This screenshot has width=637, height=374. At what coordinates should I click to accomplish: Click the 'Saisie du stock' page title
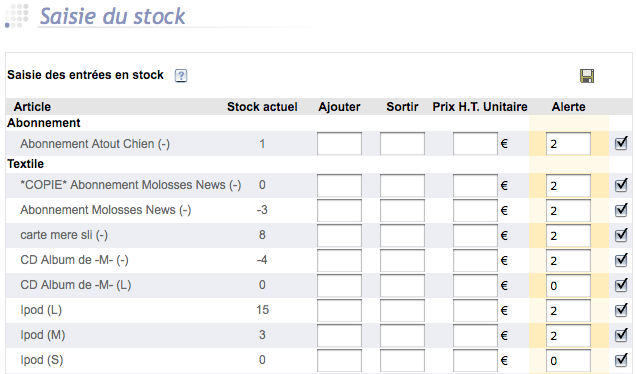[113, 16]
